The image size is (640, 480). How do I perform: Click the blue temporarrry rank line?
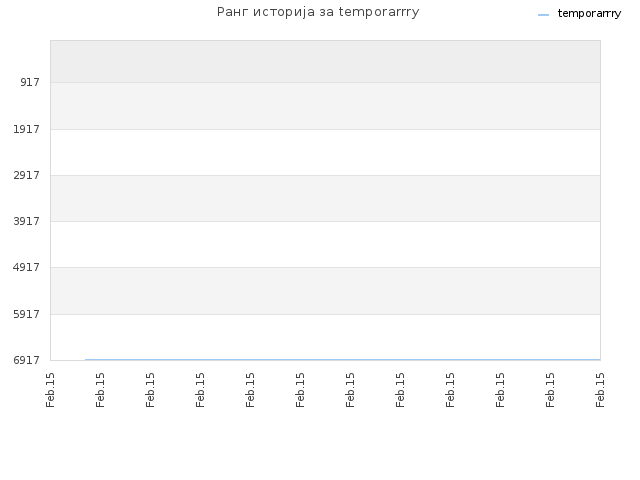(x=342, y=360)
